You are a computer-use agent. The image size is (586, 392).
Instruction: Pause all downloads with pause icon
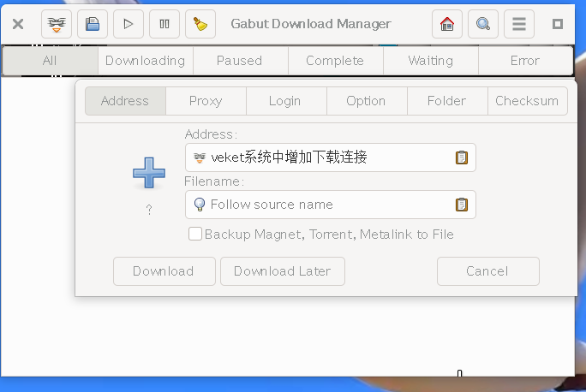tap(164, 24)
